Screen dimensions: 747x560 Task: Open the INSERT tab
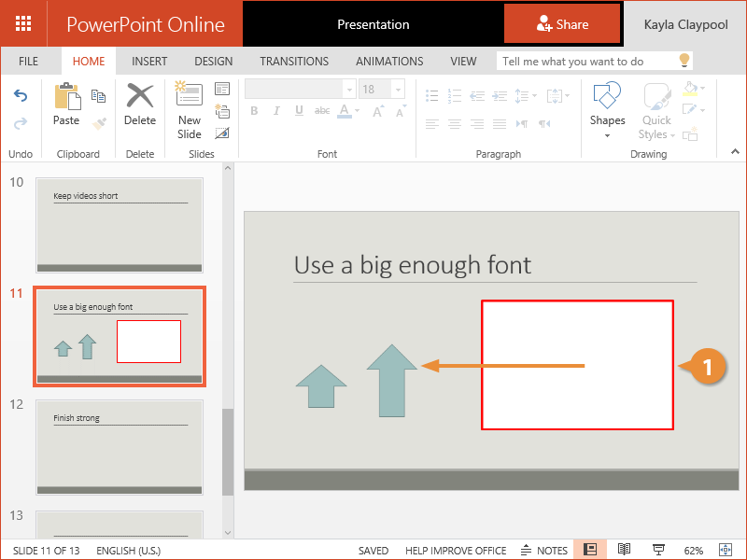(149, 62)
